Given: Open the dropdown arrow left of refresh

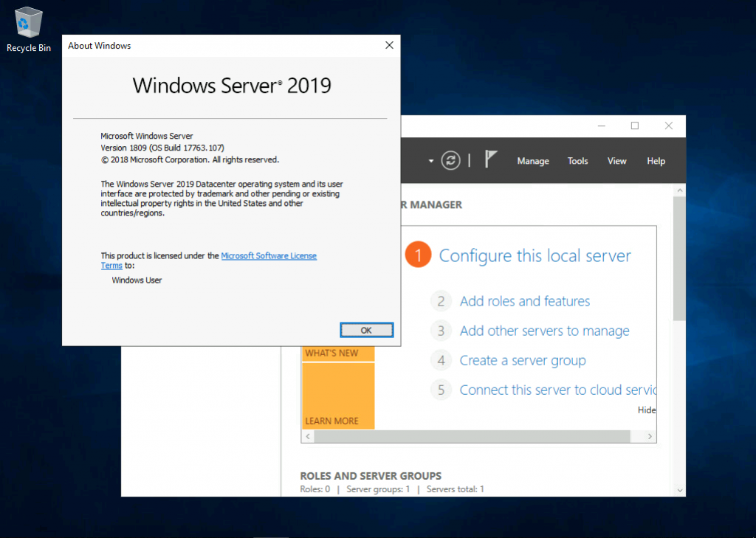Looking at the screenshot, I should [430, 160].
